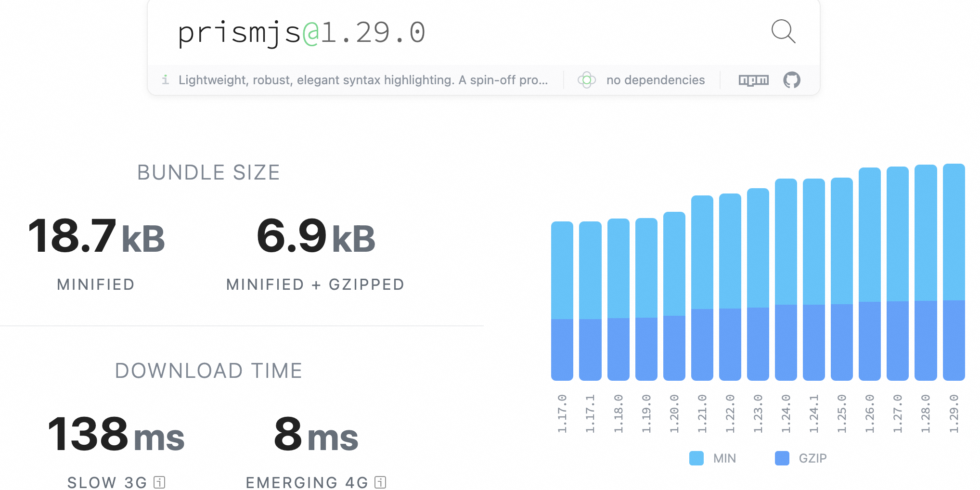The image size is (980, 490).
Task: Select the 1.29.0 version bar
Action: coord(954,272)
